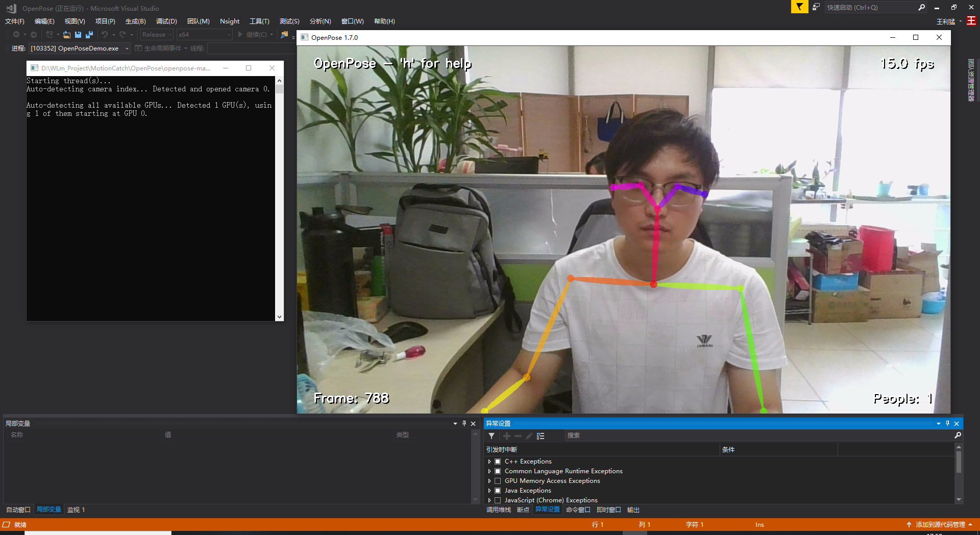Click the 王利猛 user account name
Image resolution: width=980 pixels, height=535 pixels.
point(946,21)
